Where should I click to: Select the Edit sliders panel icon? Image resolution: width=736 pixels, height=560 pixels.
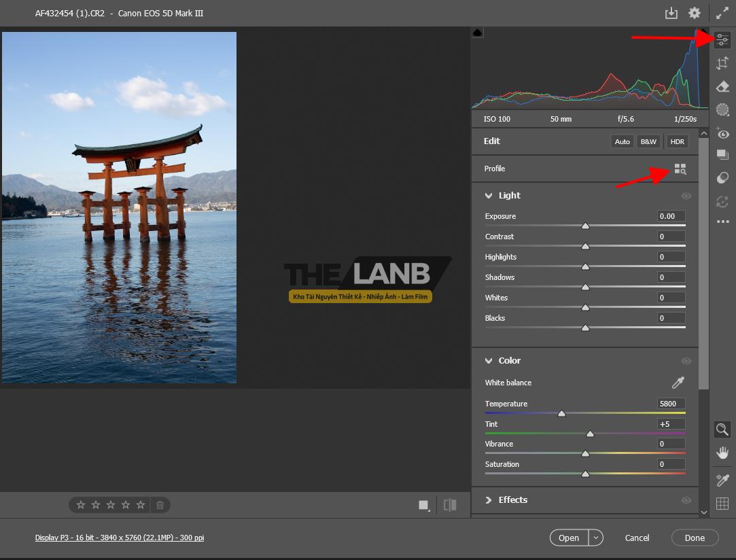tap(722, 40)
